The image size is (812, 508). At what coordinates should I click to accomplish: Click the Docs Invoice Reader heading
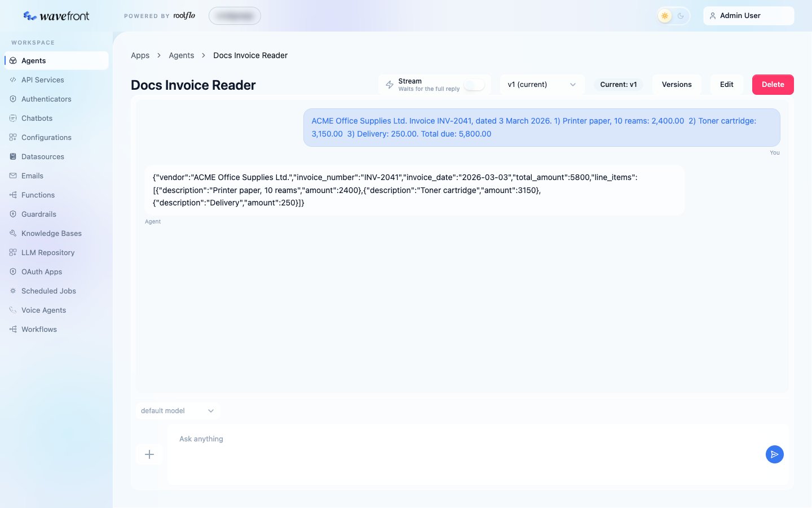193,85
